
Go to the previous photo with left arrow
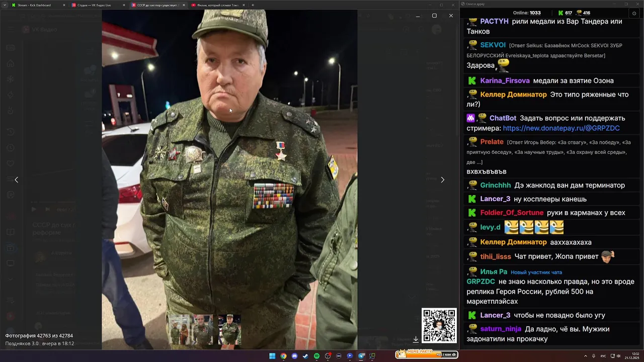(x=16, y=179)
